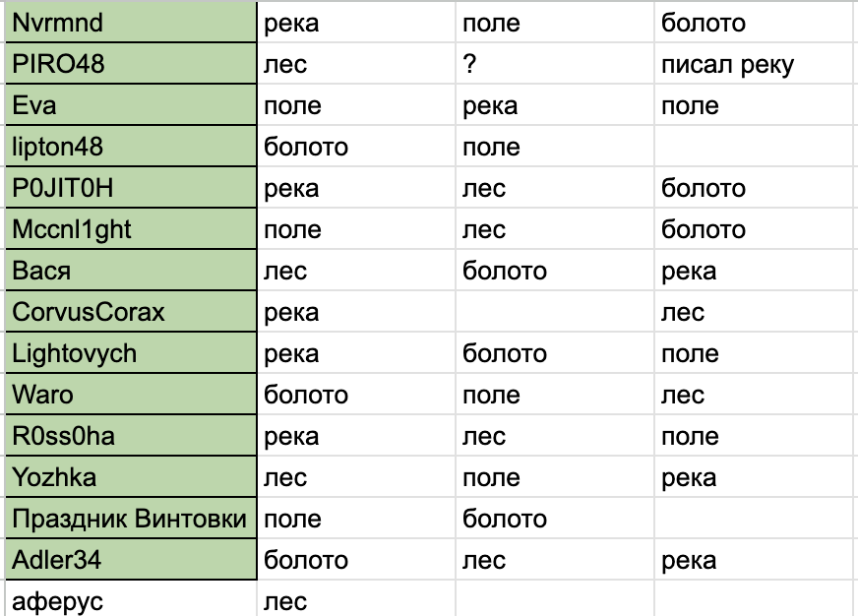Click the P0JIT0H name cell

[128, 188]
